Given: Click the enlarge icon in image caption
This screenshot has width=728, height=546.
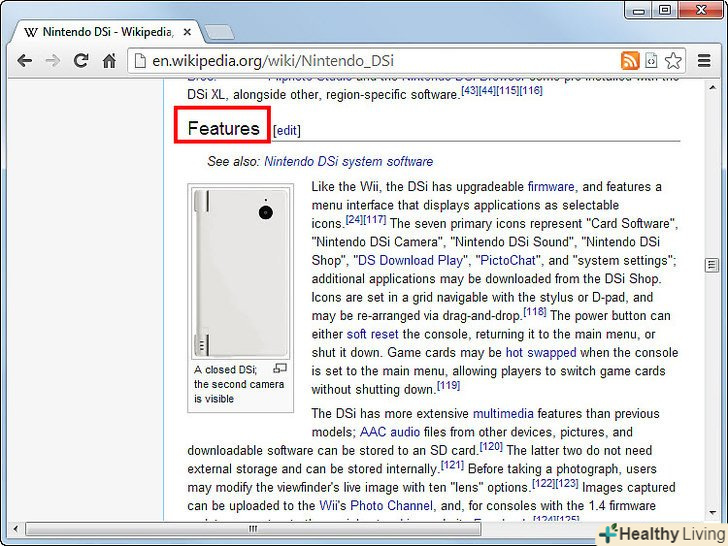Looking at the screenshot, I should (x=280, y=369).
